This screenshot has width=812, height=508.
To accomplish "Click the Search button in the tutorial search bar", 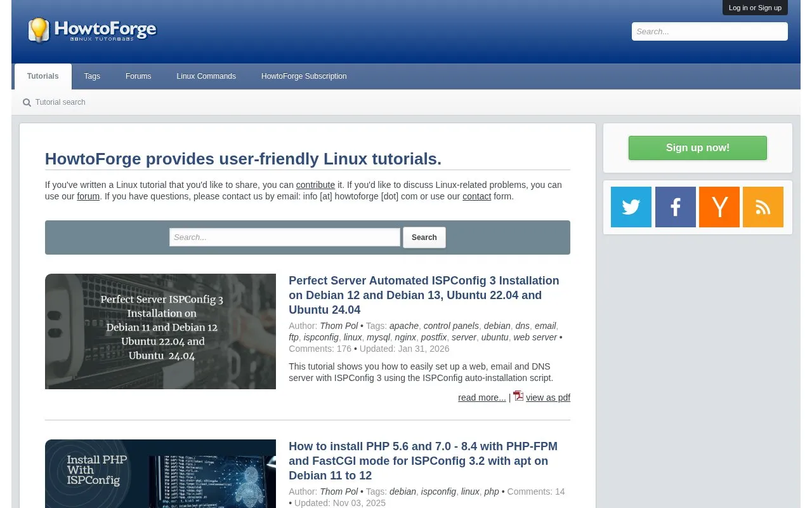I will [424, 237].
